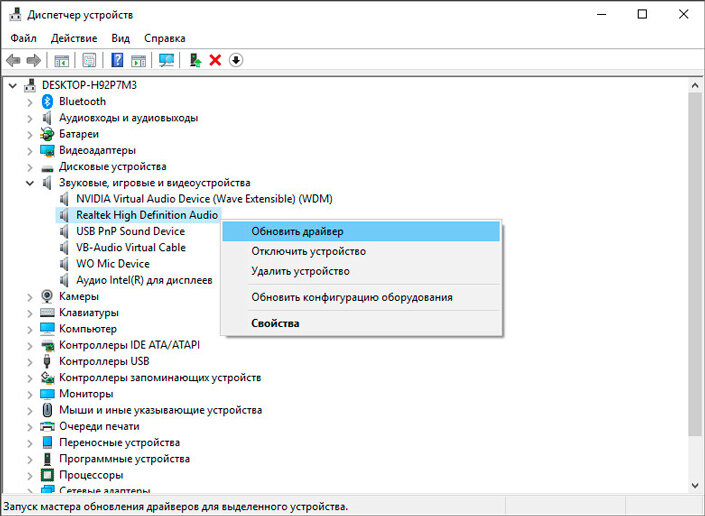The width and height of the screenshot is (705, 516).
Task: Select VB-Audio Virtual Cable device
Action: [x=131, y=247]
